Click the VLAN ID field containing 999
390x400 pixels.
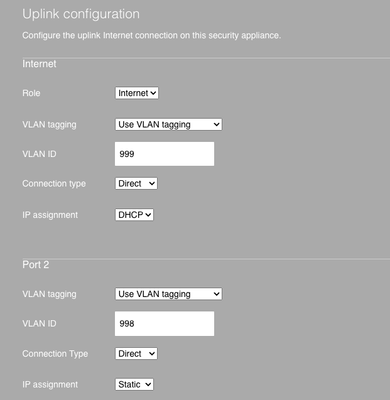coord(164,154)
